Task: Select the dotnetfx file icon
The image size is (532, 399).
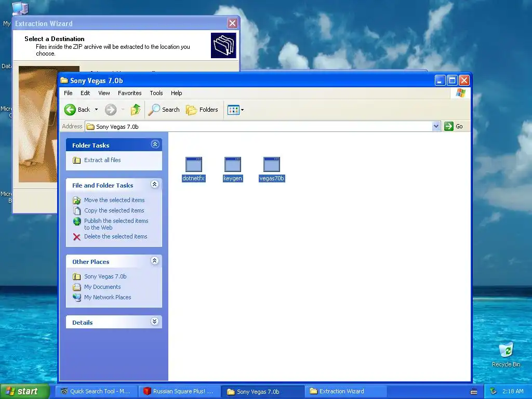Action: [194, 165]
